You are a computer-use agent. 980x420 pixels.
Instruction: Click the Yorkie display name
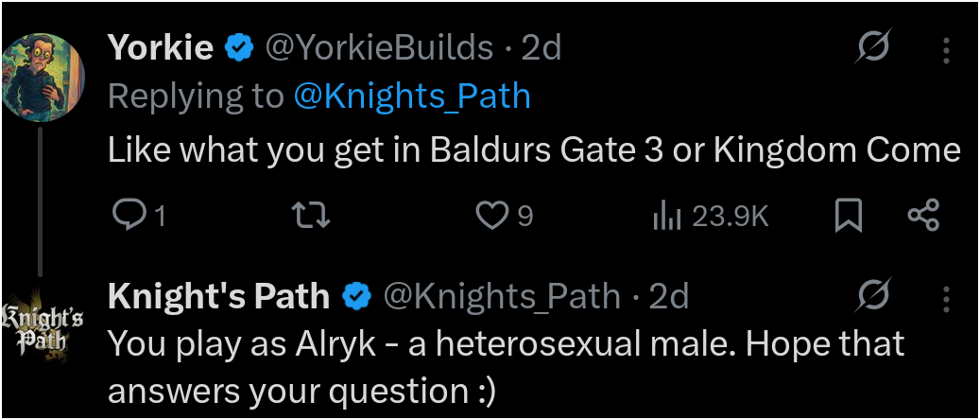161,47
